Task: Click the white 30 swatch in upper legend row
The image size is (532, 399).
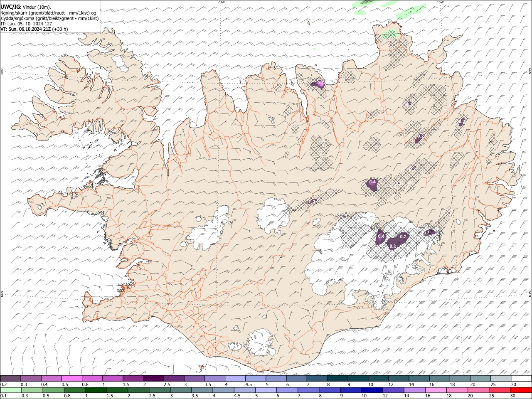Action: [521, 379]
